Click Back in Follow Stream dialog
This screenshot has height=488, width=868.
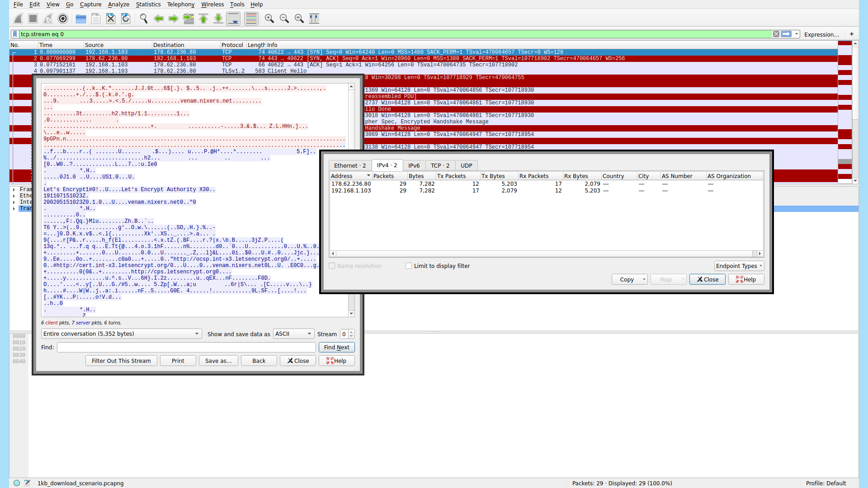[x=259, y=361]
